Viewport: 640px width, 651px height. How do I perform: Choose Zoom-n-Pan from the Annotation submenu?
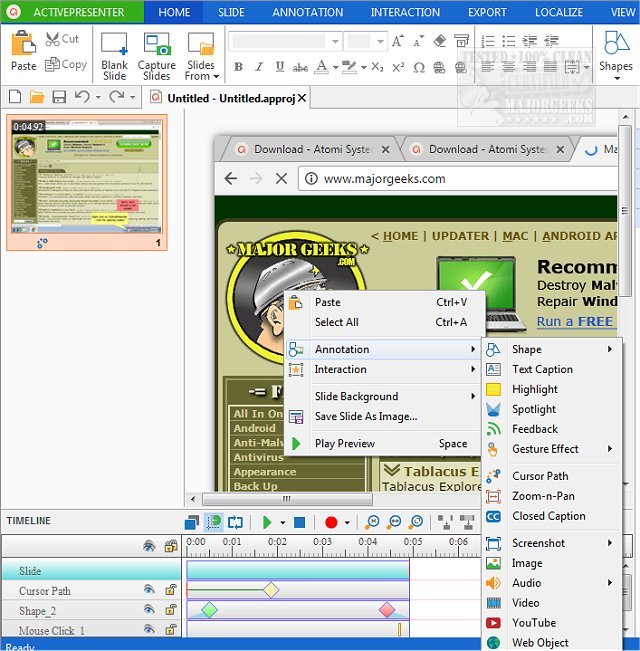[552, 496]
